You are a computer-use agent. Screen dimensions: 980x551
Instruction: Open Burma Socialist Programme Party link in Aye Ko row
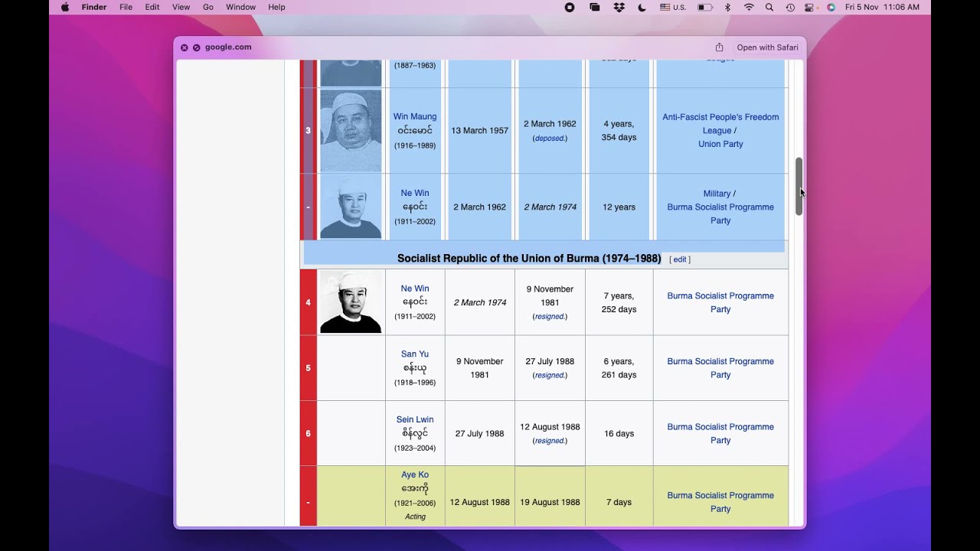click(720, 502)
